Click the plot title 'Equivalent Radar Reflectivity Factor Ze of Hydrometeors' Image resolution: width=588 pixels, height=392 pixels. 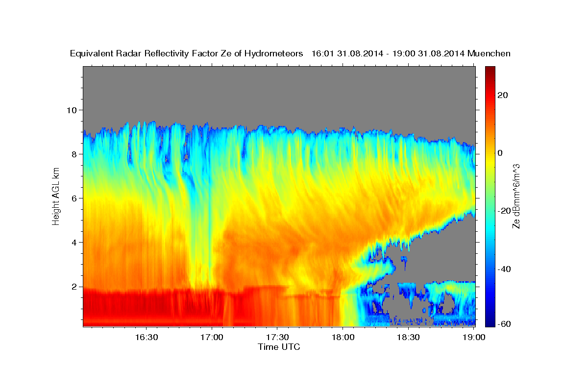point(187,54)
